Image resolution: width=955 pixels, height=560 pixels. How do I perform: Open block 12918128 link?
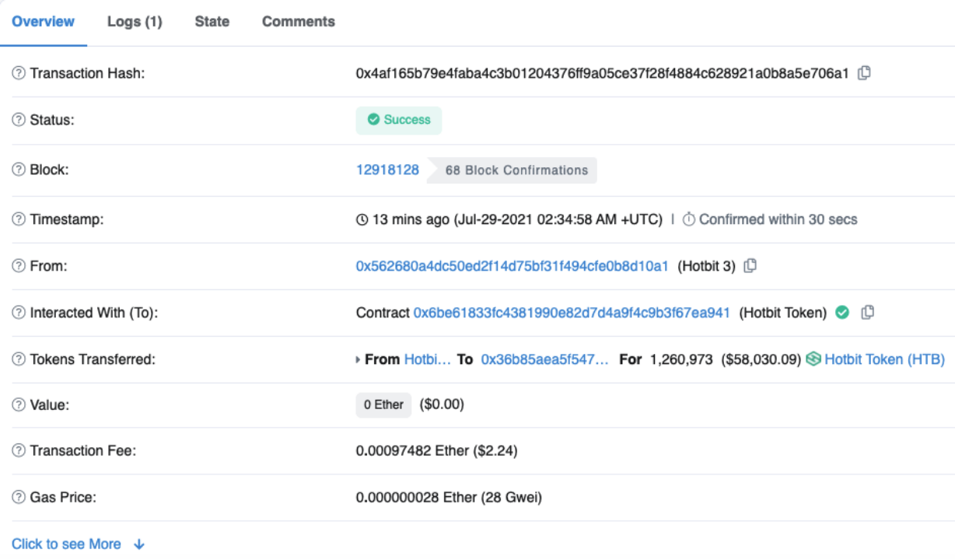click(387, 170)
